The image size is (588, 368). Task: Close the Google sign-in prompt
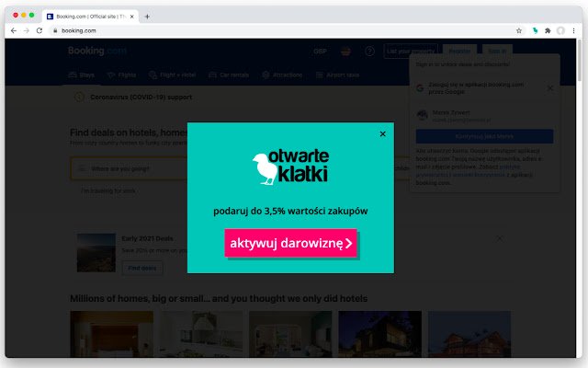(x=550, y=88)
